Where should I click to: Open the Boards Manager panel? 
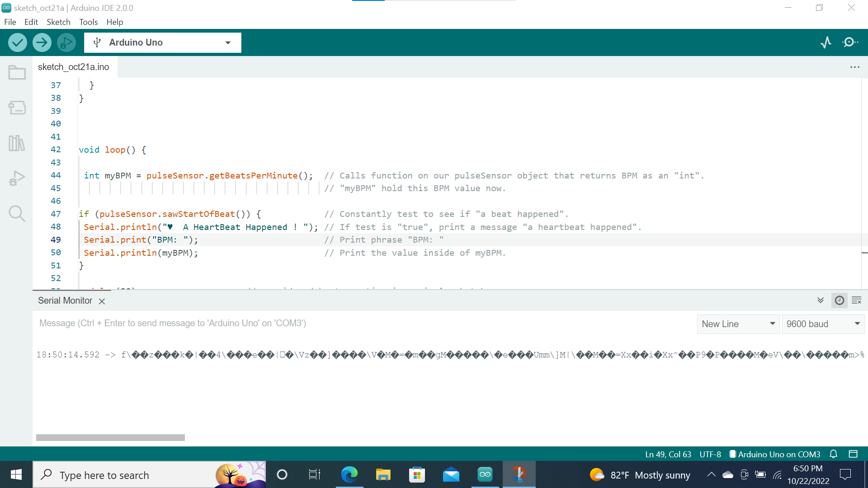coord(17,108)
